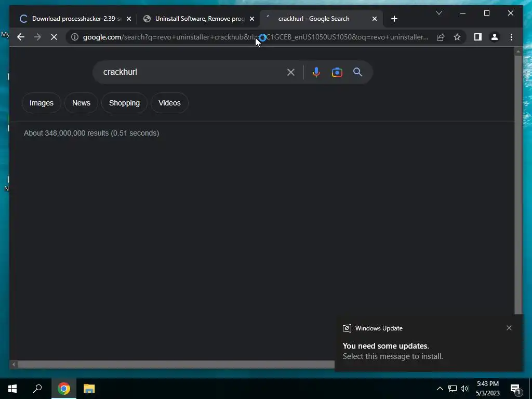Open a new tab with plus button
Image resolution: width=532 pixels, height=399 pixels.
pos(394,19)
